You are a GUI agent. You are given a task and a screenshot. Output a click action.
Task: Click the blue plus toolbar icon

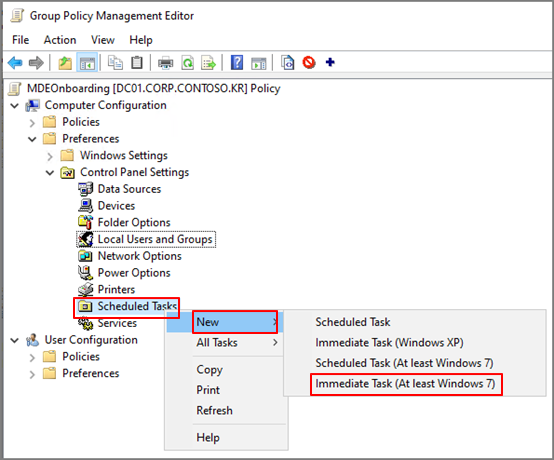330,63
